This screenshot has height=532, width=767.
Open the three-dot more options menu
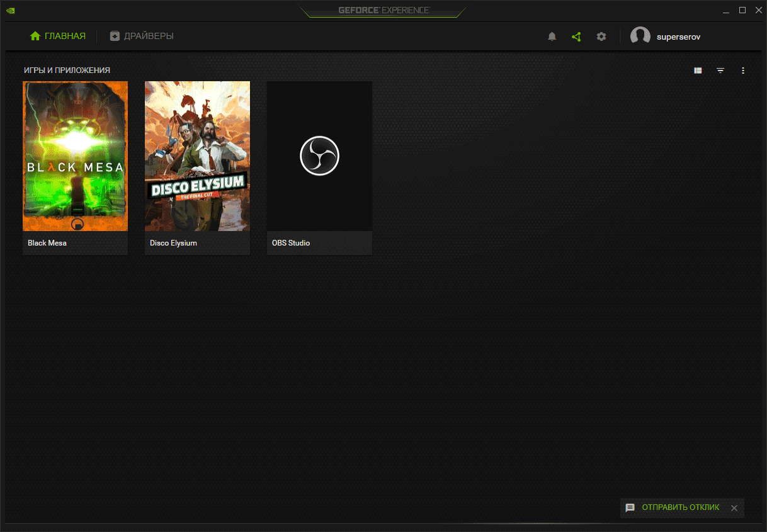point(743,71)
